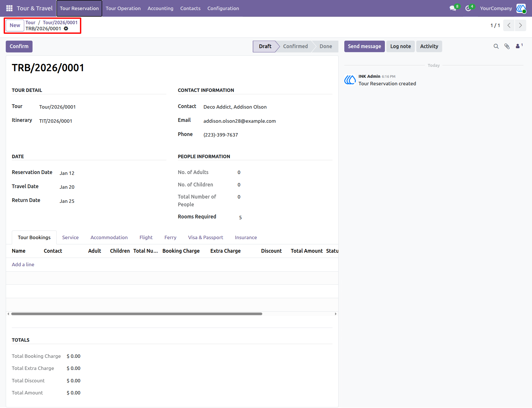Switch to the Visa & Passport tab
This screenshot has height=408, width=532.
click(206, 237)
